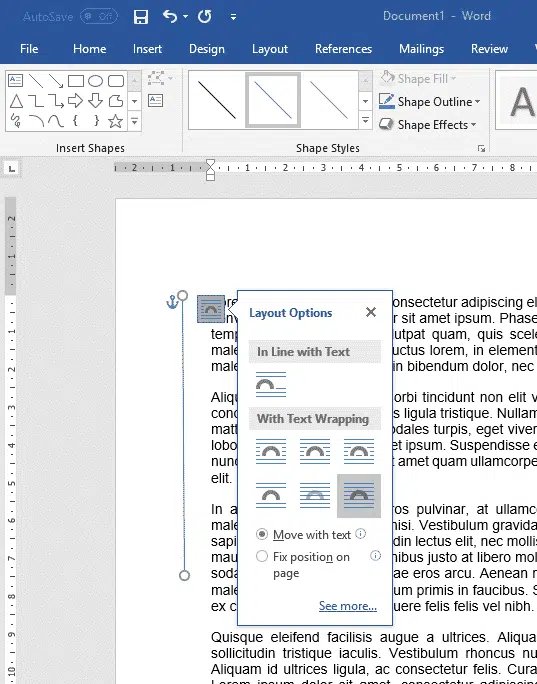Choose the right arrow block shape

[75, 101]
